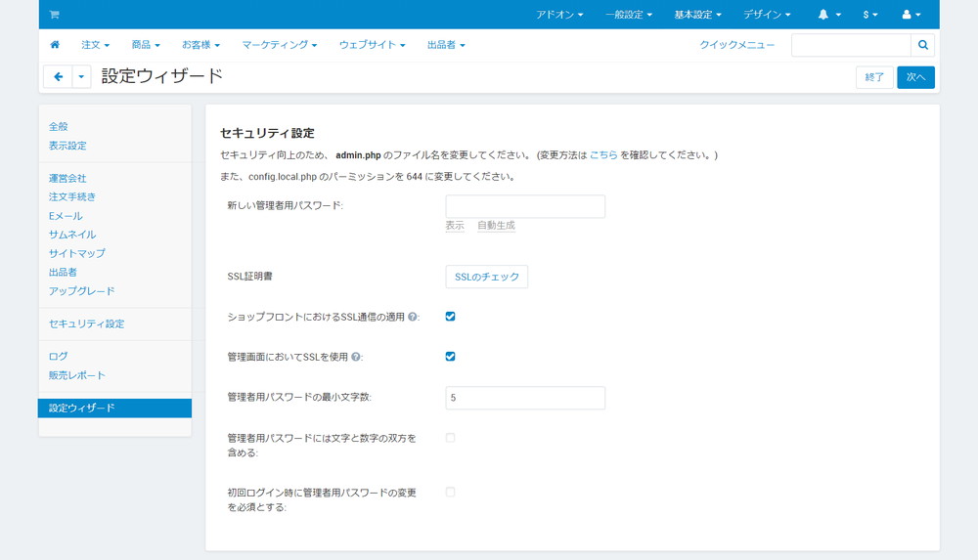
Task: Select 表示設定 in the sidebar
Action: click(x=67, y=146)
